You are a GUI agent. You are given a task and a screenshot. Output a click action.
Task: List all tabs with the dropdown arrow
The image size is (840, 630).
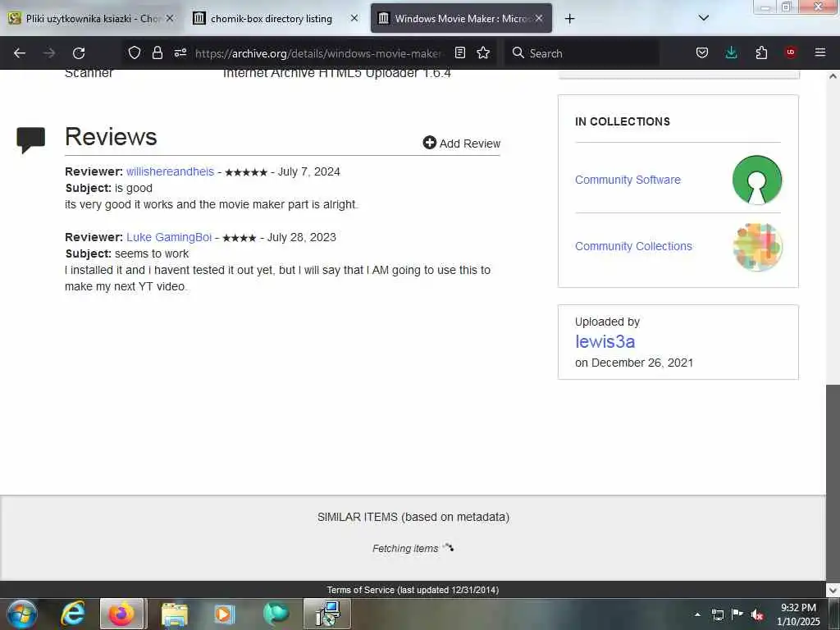point(704,18)
